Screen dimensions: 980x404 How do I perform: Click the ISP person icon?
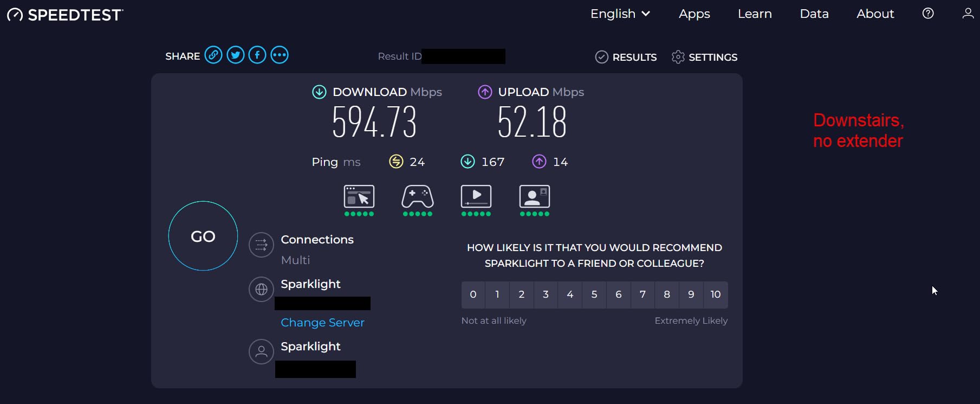point(261,352)
